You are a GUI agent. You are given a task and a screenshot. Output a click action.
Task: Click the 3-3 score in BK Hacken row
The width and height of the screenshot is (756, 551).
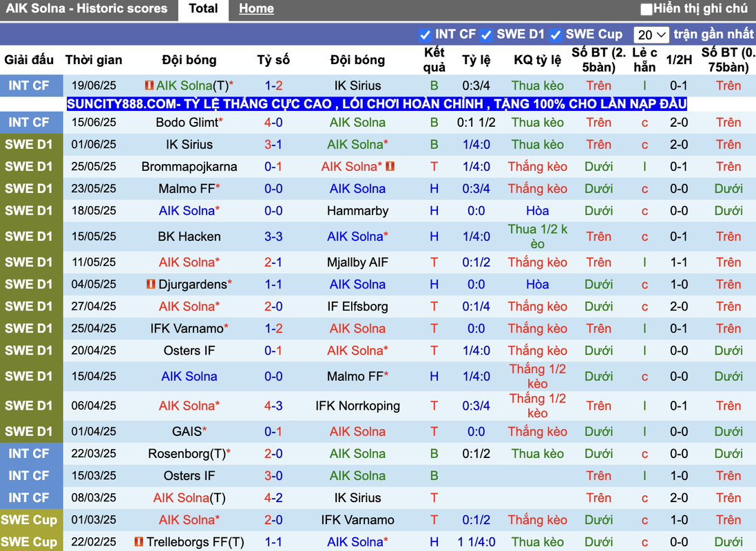pos(273,237)
